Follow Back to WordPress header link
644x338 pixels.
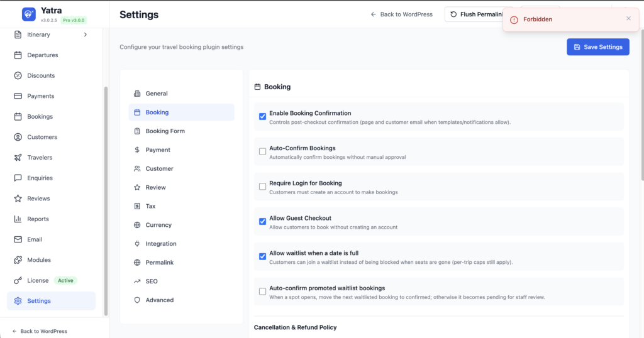[401, 14]
